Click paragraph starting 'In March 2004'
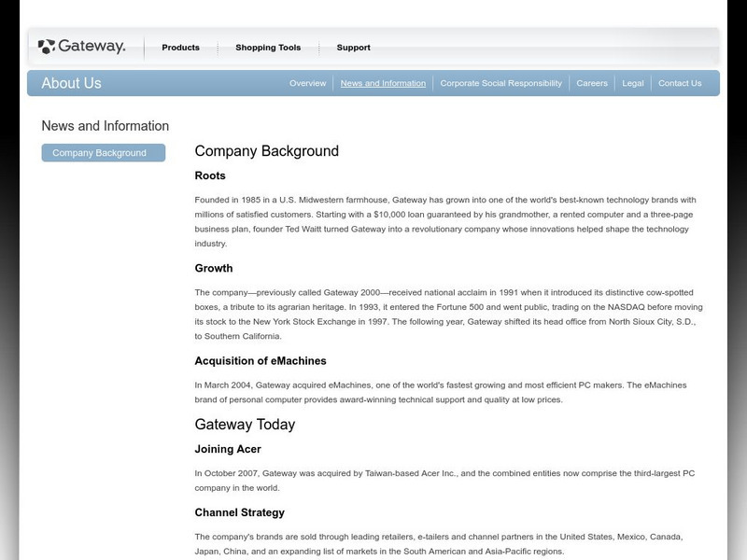Image resolution: width=747 pixels, height=560 pixels. [440, 392]
